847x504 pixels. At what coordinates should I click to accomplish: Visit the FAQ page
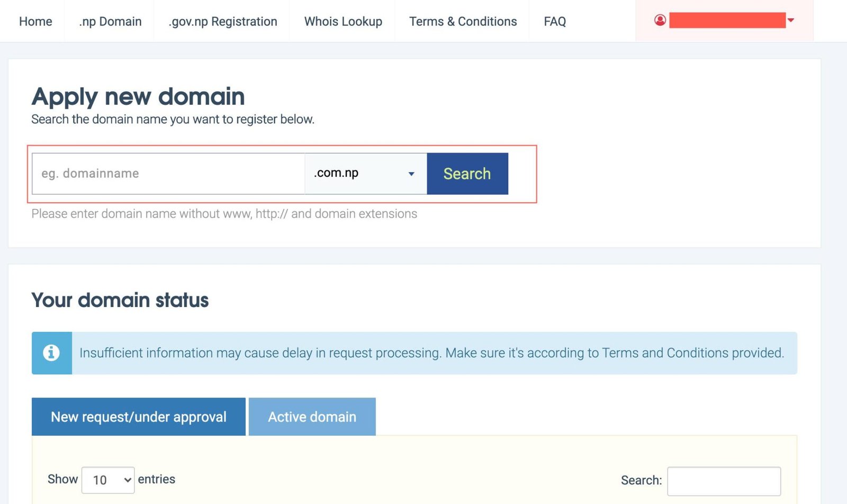tap(555, 21)
